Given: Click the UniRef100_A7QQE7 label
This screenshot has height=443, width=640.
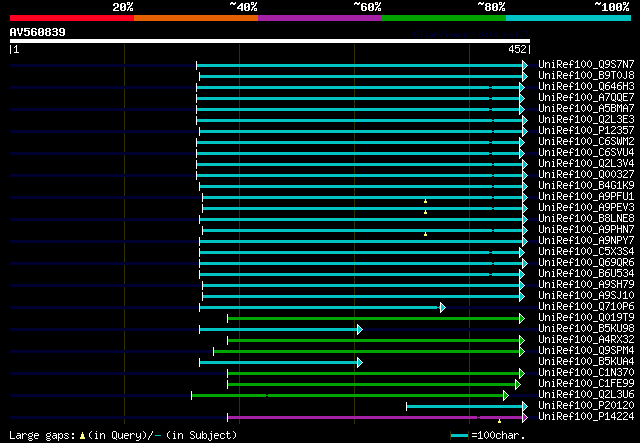Looking at the screenshot, I should [x=586, y=97].
